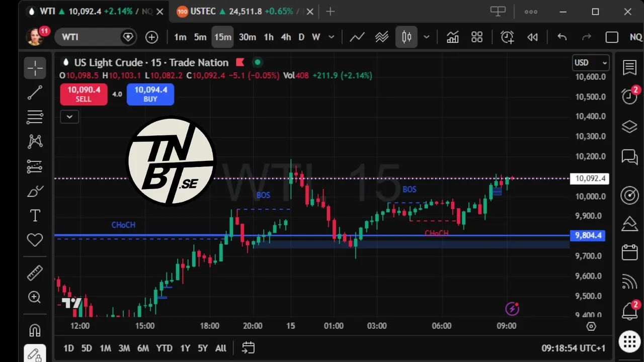Toggle magnet mode for drawings
The width and height of the screenshot is (644, 362).
tap(35, 330)
